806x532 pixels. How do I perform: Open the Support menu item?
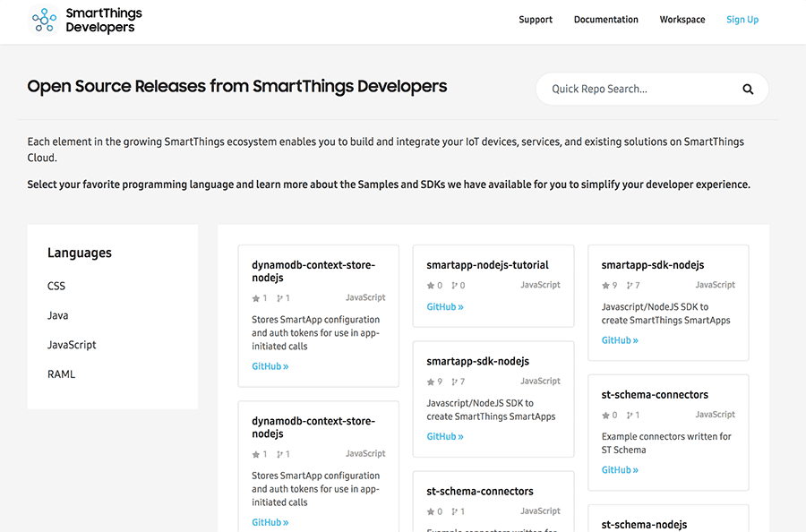(536, 20)
